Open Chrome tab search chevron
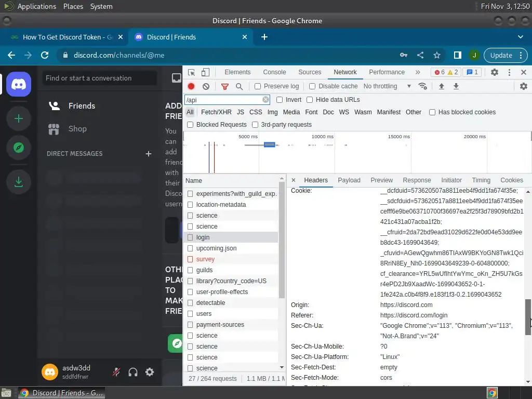 [x=521, y=37]
